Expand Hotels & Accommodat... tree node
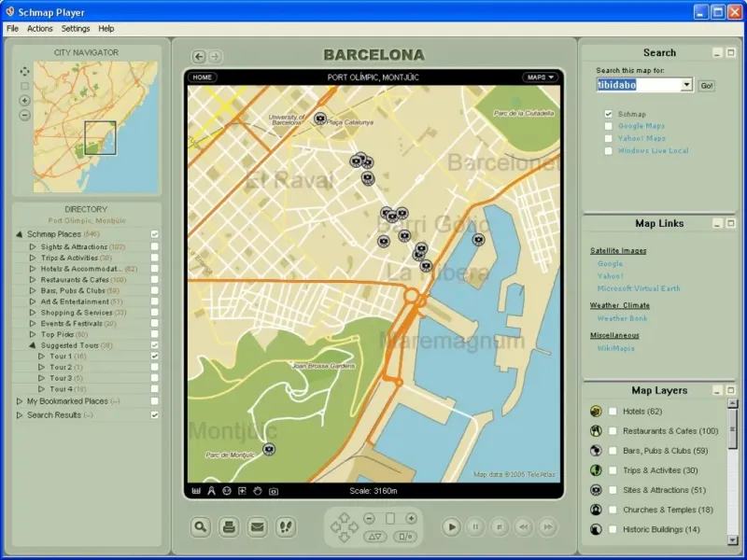747x560 pixels. [33, 269]
